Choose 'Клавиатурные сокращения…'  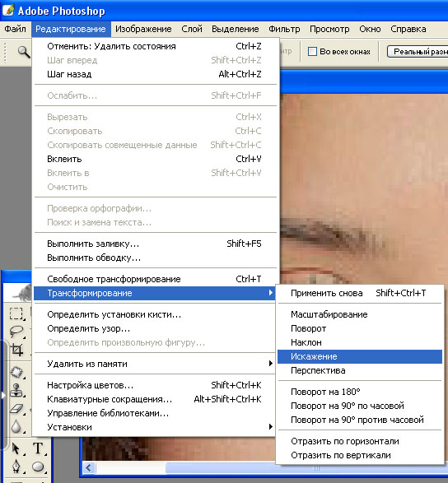click(x=155, y=399)
